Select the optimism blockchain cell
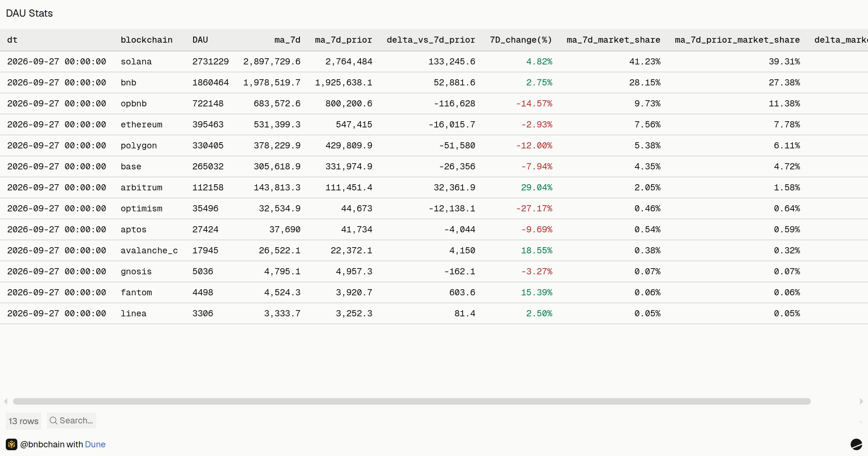868x456 pixels. [x=141, y=208]
